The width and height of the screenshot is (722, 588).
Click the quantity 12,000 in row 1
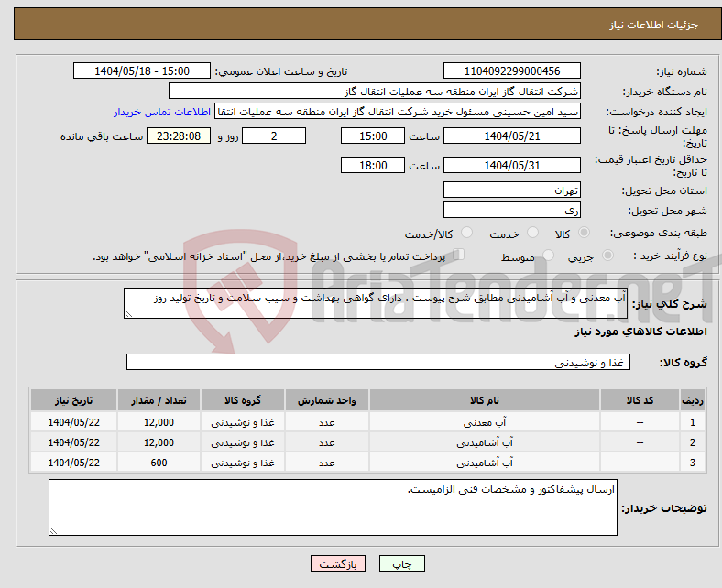pos(159,422)
